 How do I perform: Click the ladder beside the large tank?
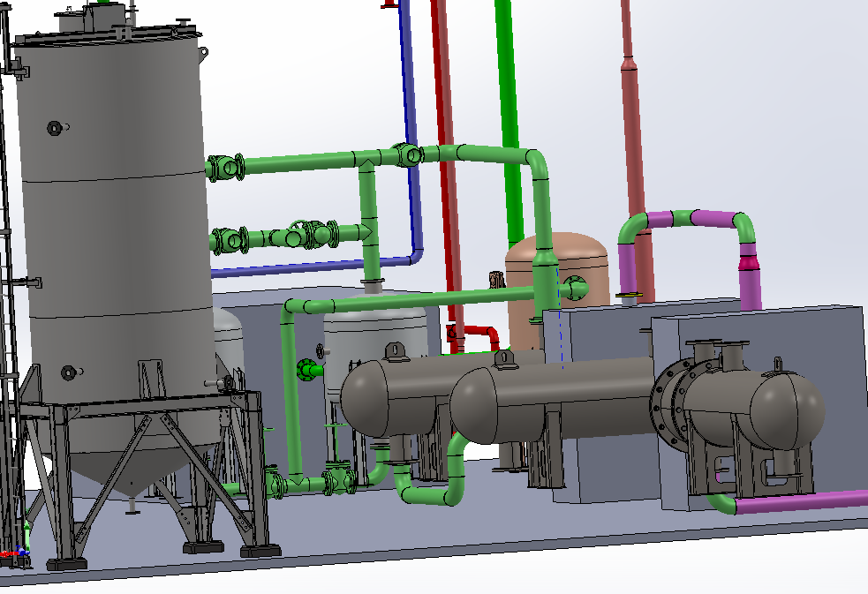tap(7, 265)
